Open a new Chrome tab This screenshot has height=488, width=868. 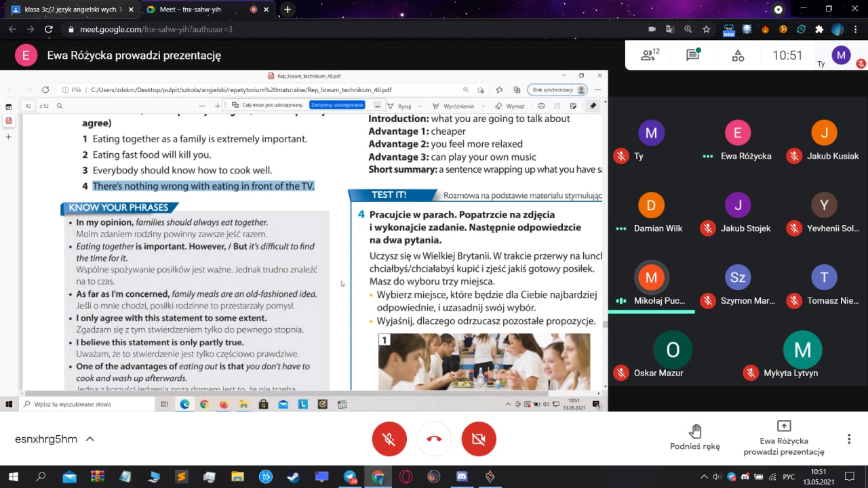[288, 9]
